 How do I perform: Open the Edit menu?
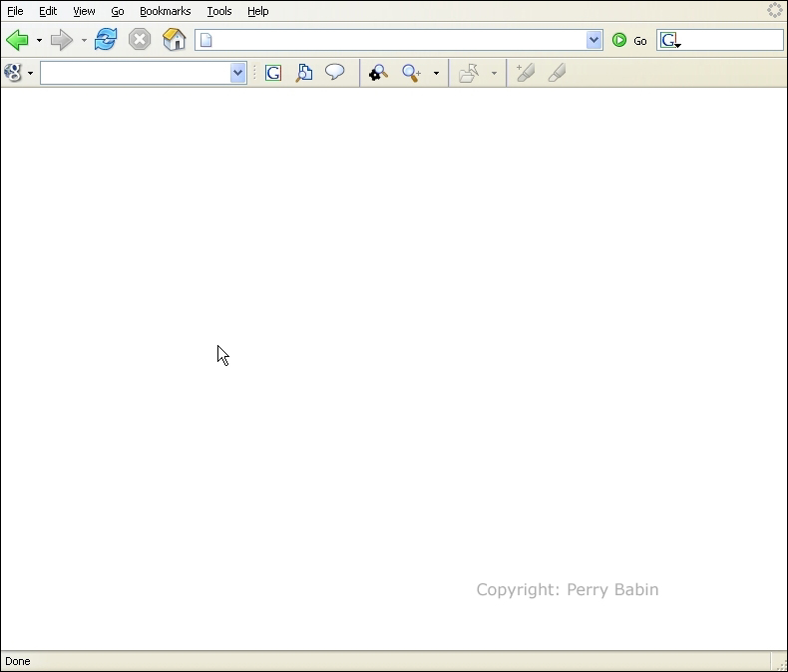tap(48, 11)
